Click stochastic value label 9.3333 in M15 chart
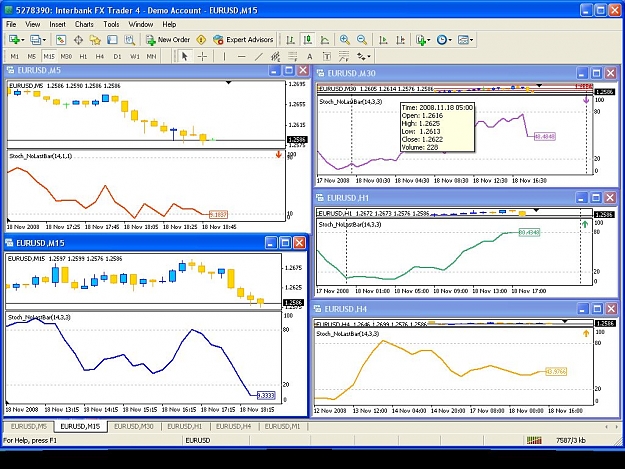Screen dimensions: 625x469 tap(266, 395)
